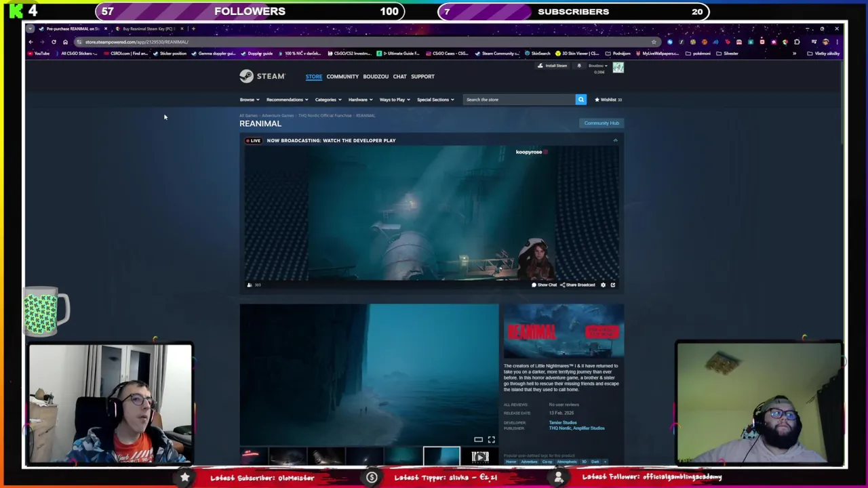The height and width of the screenshot is (488, 868).
Task: Expand the Boudzou account dropdown
Action: (x=597, y=66)
